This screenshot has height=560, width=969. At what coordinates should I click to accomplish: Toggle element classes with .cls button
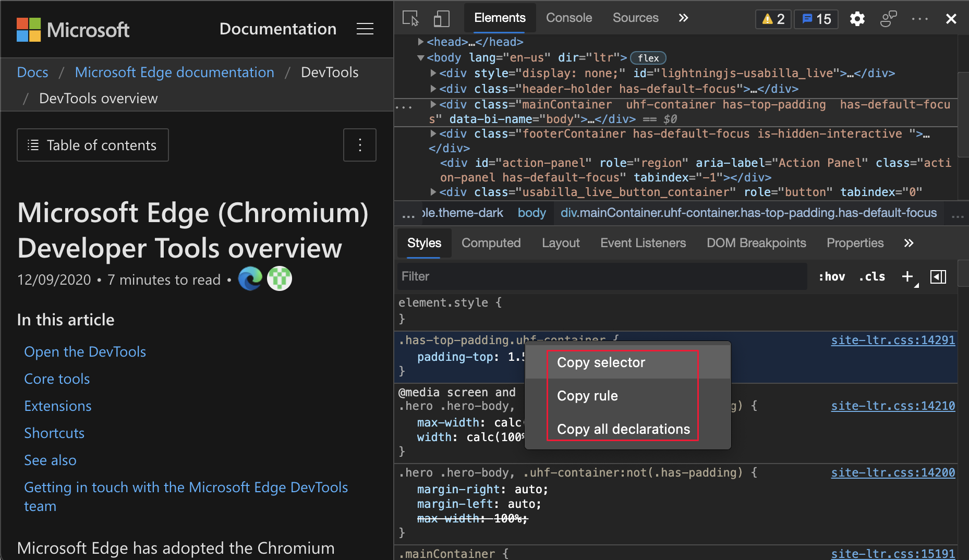[x=871, y=276]
